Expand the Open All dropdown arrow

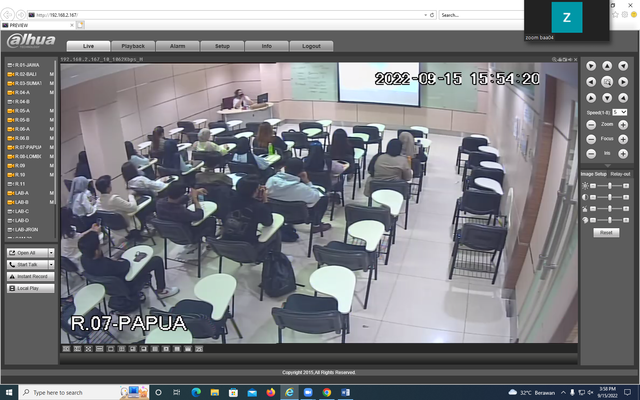pyautogui.click(x=51, y=253)
